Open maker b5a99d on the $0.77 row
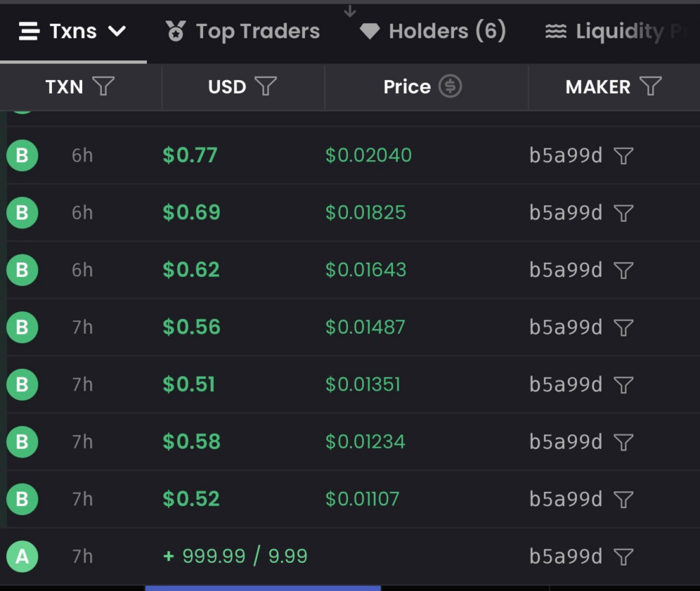 pos(565,156)
